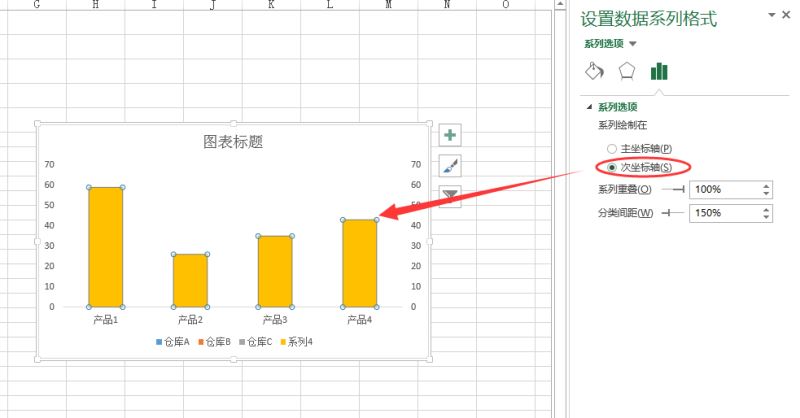Open the Fill & Line paint bucket tab

(x=594, y=71)
